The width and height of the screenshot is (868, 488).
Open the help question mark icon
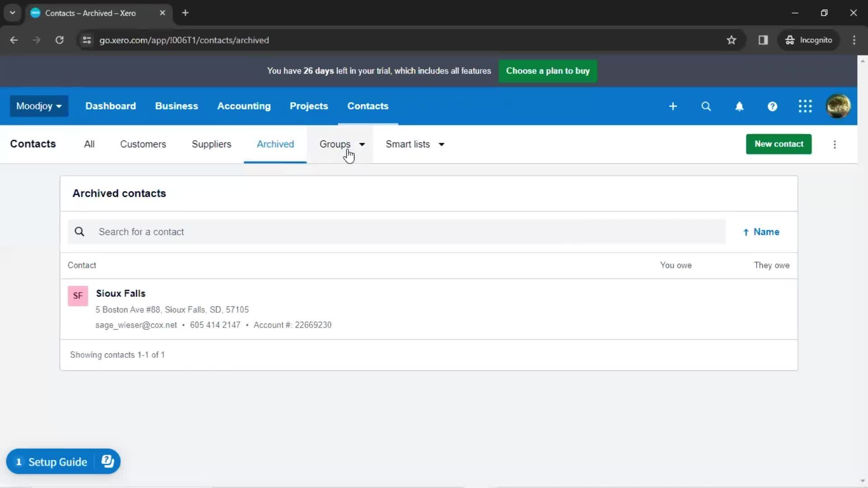(772, 106)
